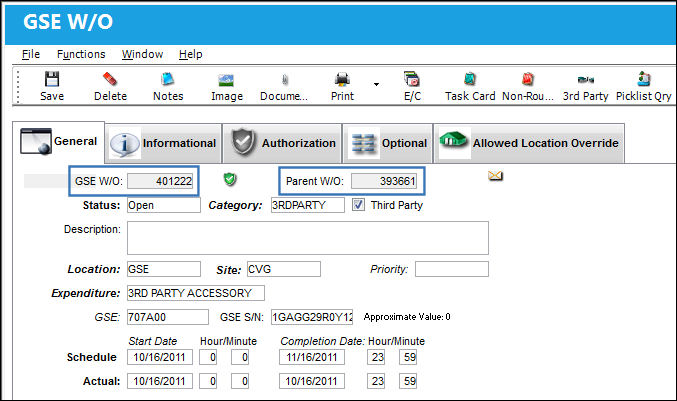Click the Category label
Image resolution: width=677 pixels, height=401 pixels.
(235, 205)
